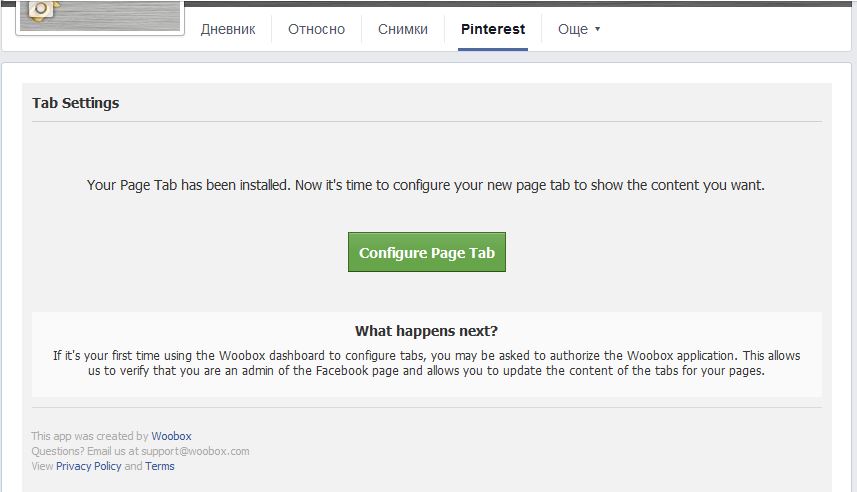This screenshot has height=492, width=857.
Task: Switch to the Относно tab
Action: 316,29
